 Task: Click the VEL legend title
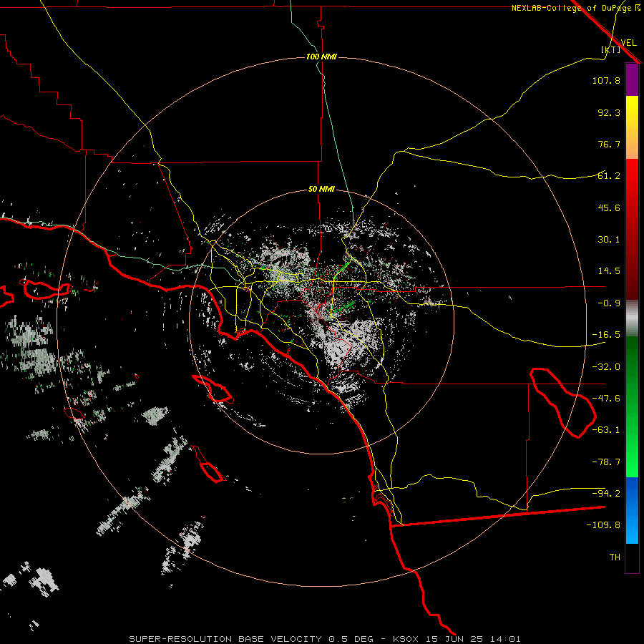click(628, 42)
